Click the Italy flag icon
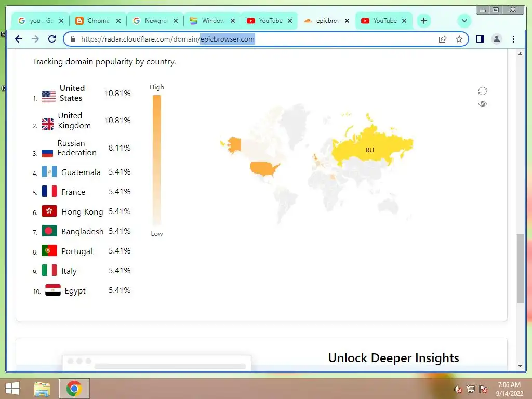The height and width of the screenshot is (399, 532). coord(49,270)
